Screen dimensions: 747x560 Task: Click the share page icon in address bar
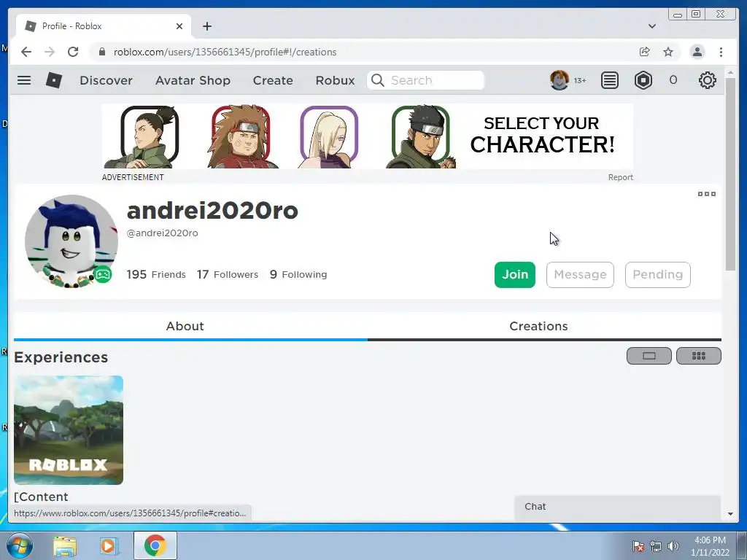[x=644, y=52]
